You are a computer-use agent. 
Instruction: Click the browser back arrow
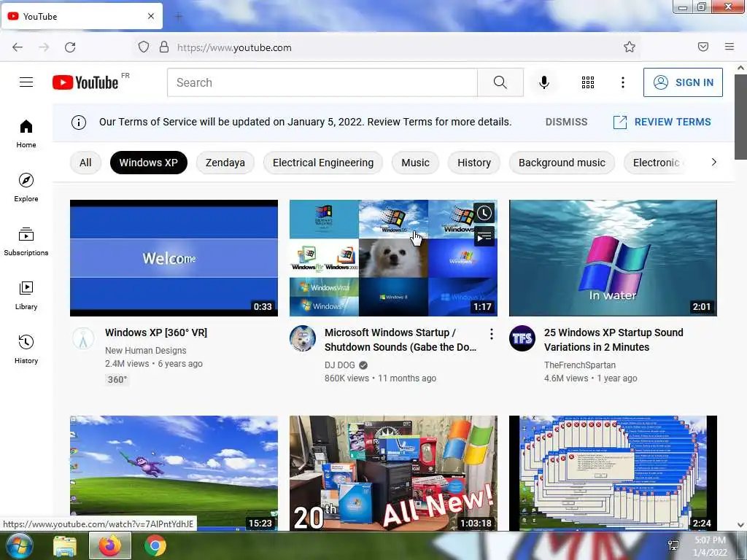pos(18,47)
